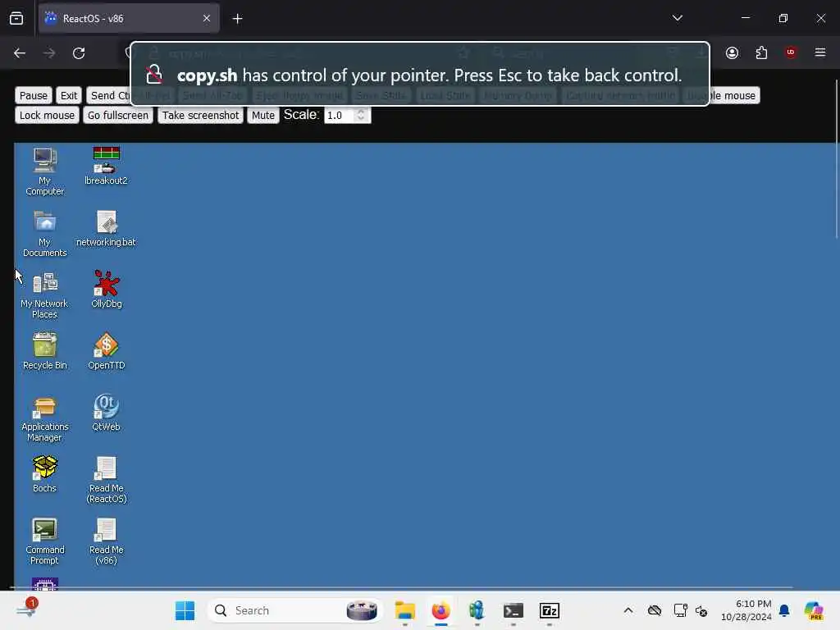This screenshot has width=840, height=630.
Task: Open the Copilot preview icon
Action: pyautogui.click(x=814, y=610)
